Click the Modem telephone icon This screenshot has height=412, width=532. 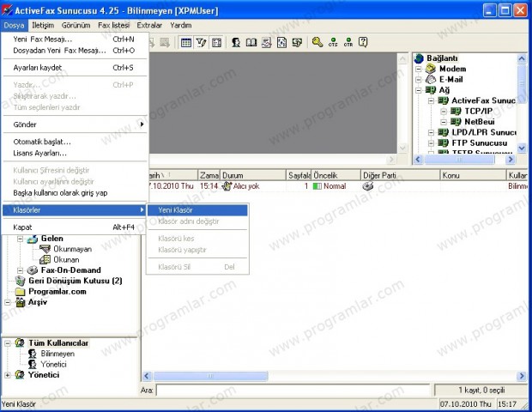(431, 69)
